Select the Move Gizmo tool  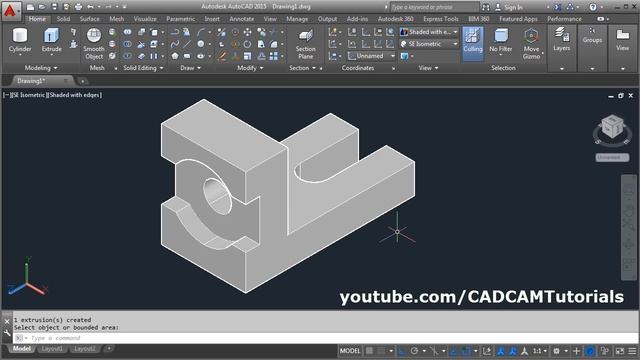coord(531,44)
